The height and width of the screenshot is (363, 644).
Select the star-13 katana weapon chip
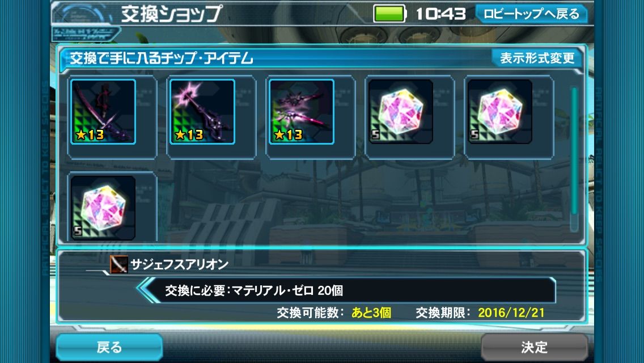point(103,111)
